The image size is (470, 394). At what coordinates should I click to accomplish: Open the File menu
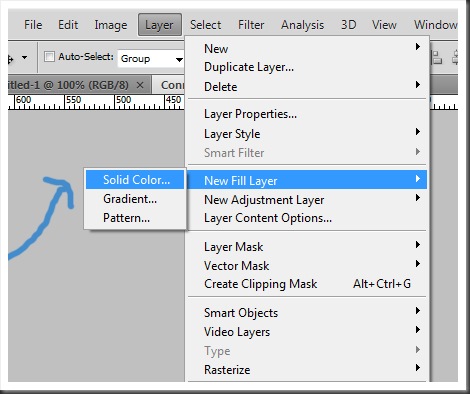pos(33,25)
